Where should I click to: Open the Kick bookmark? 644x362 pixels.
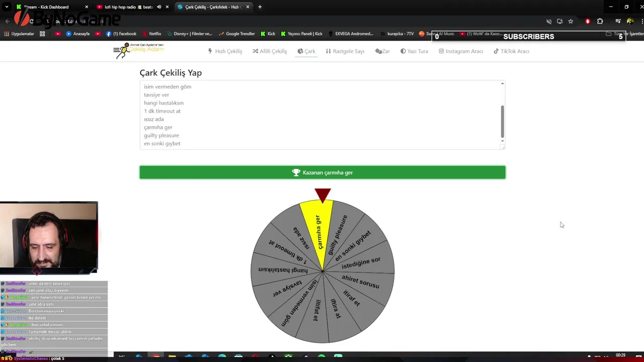coord(268,34)
